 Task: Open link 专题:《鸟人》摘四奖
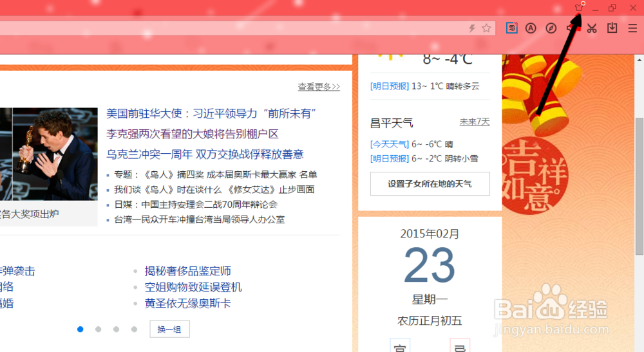(159, 175)
